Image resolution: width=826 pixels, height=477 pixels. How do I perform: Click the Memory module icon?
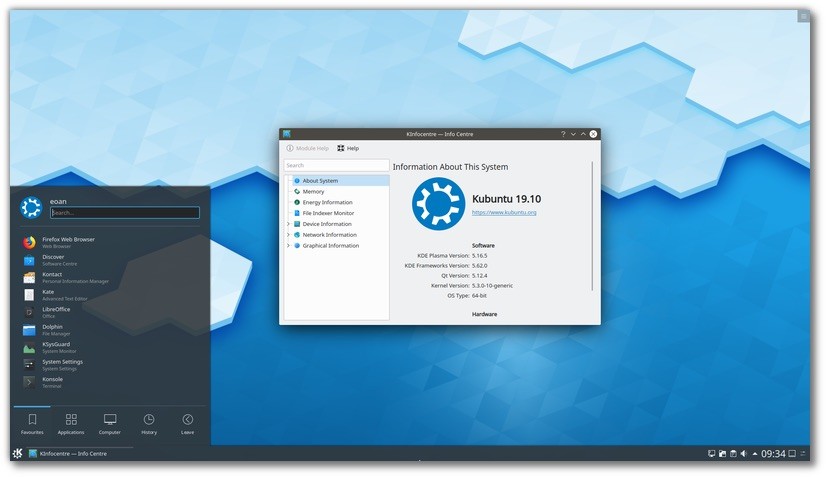tap(297, 191)
